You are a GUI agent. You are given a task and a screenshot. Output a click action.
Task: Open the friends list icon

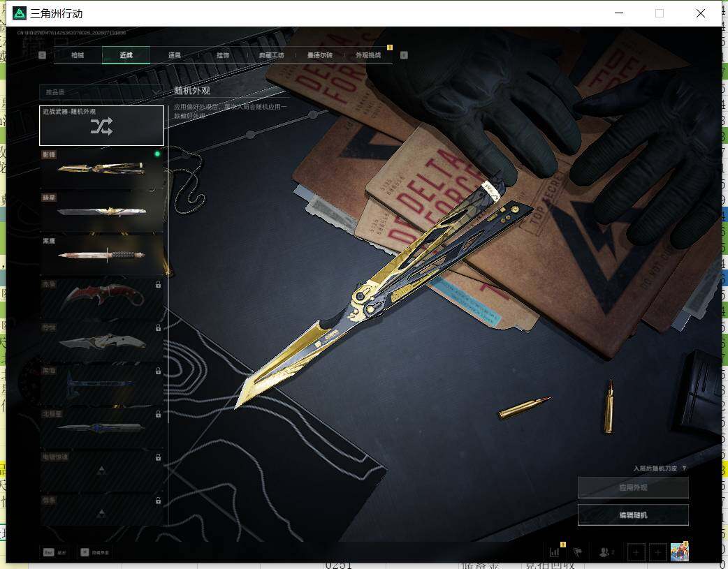[x=606, y=552]
